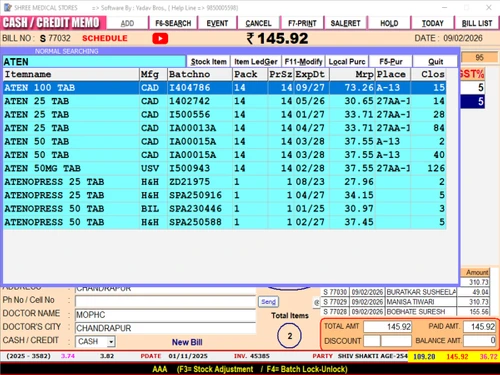Open the CASH / CREDIT dropdown arrow
The height and width of the screenshot is (375, 500).
pos(111,342)
